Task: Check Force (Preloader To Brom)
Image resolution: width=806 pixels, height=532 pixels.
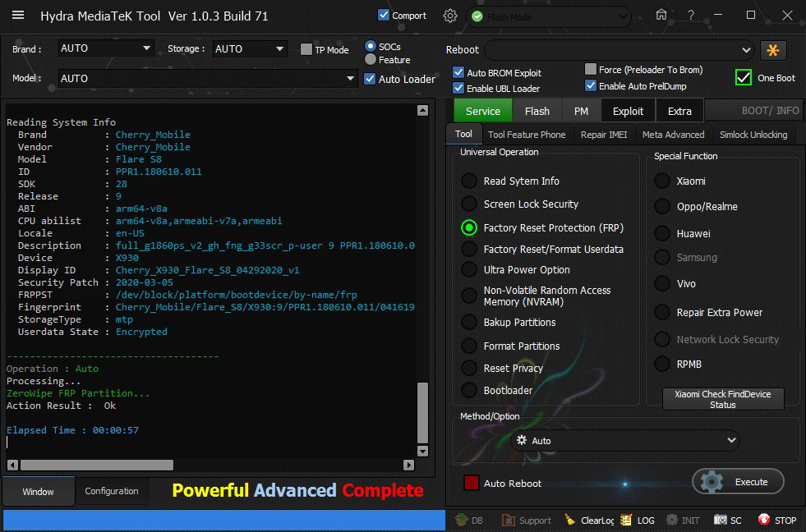Action: [591, 69]
